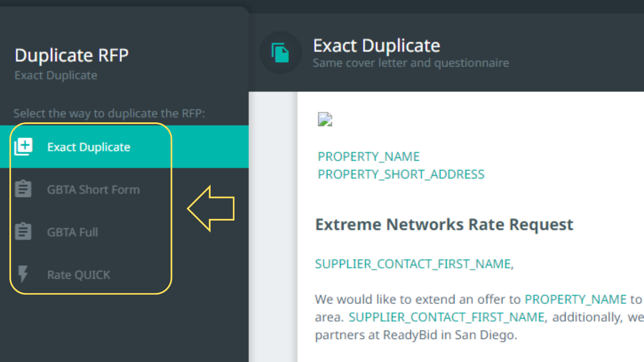
Task: Click PROPERTY_NAME placeholder in the paragraph
Action: tap(576, 299)
